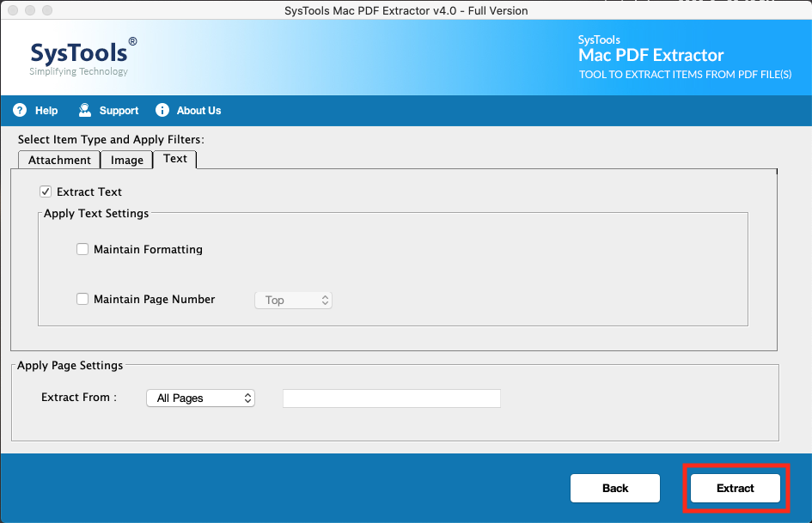This screenshot has width=812, height=523.
Task: Switch to the Image tab
Action: coord(127,160)
